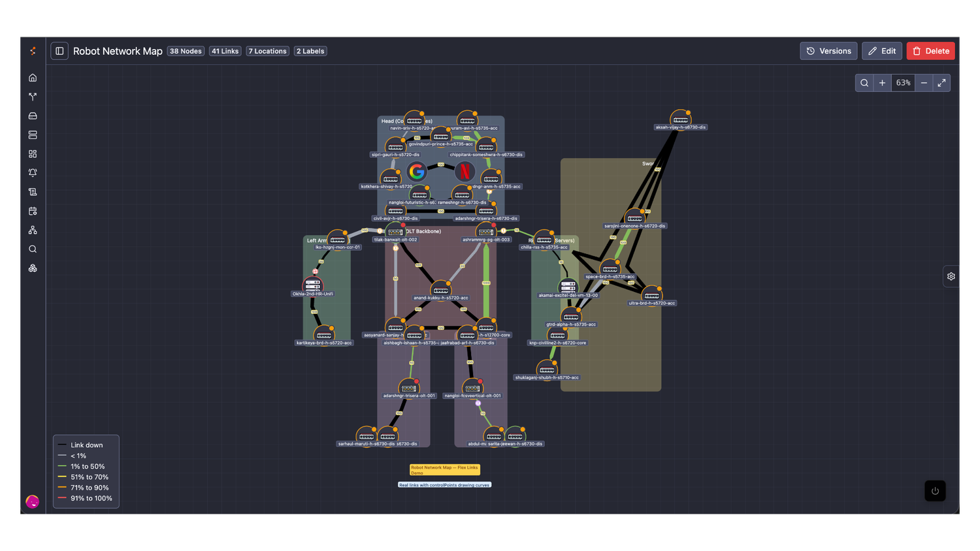
Task: Open the network topology icon in sidebar
Action: coord(33,230)
